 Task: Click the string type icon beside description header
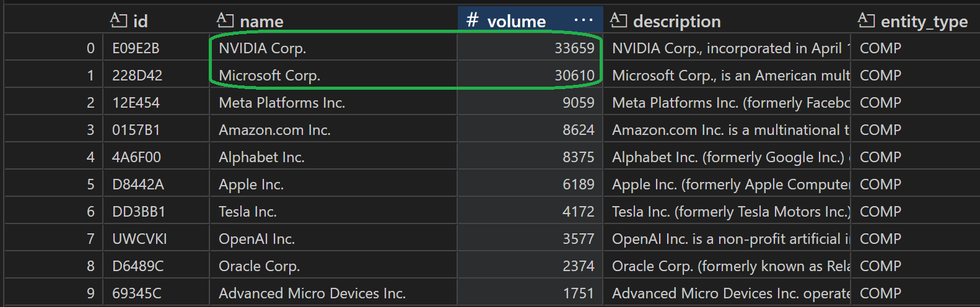pos(618,20)
